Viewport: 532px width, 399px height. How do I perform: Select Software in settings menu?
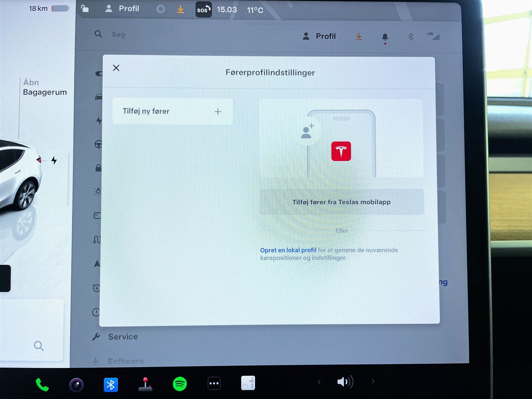(125, 361)
